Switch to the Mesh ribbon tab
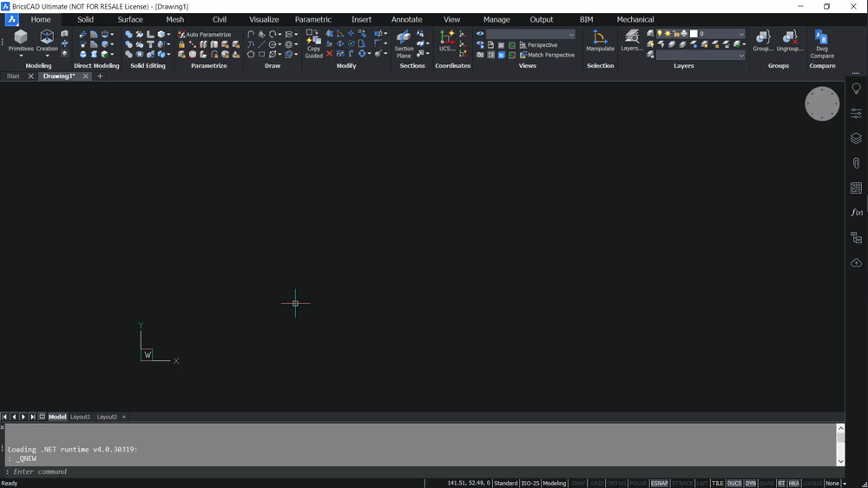868x488 pixels. 175,19
